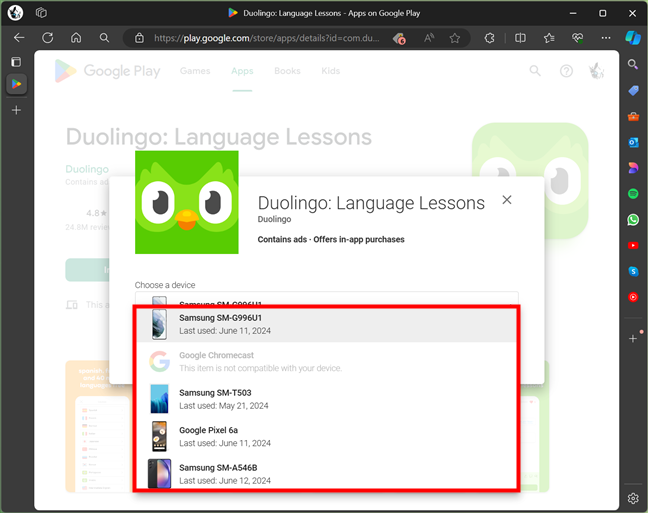Switch to the Apps tab
This screenshot has width=648, height=513.
point(242,71)
